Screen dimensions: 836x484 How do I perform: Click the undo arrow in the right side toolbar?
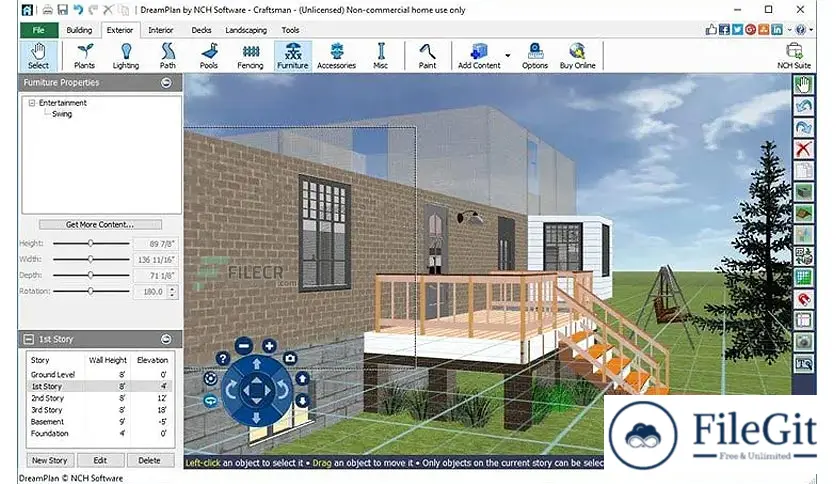pyautogui.click(x=803, y=107)
